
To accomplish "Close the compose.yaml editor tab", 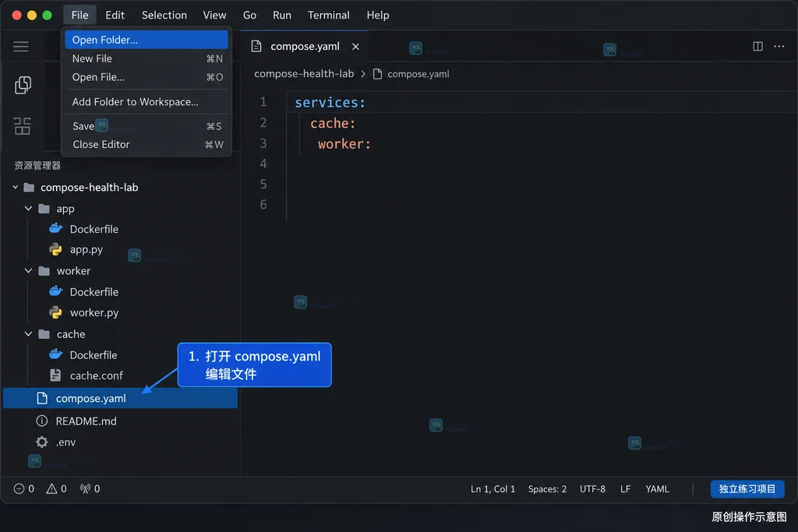I will pyautogui.click(x=355, y=47).
